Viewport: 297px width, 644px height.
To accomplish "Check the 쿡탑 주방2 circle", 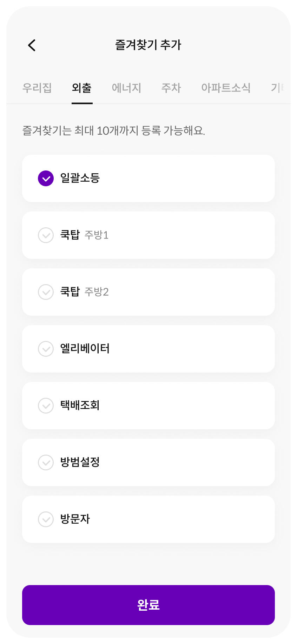I will 46,292.
